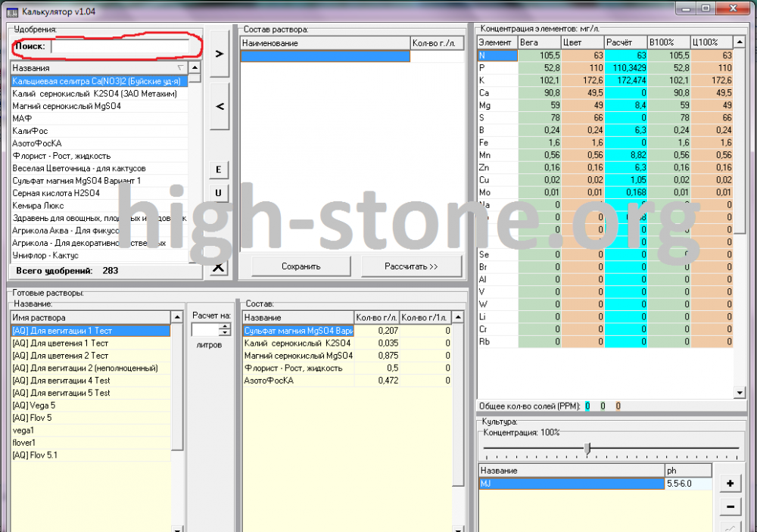
Task: Click the U button beside fertilizer list
Action: [219, 193]
